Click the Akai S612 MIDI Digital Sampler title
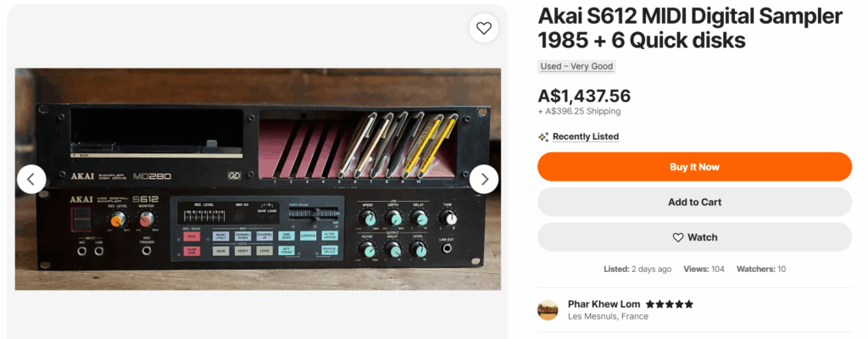Screen dimensions: 868x339 [x=690, y=28]
